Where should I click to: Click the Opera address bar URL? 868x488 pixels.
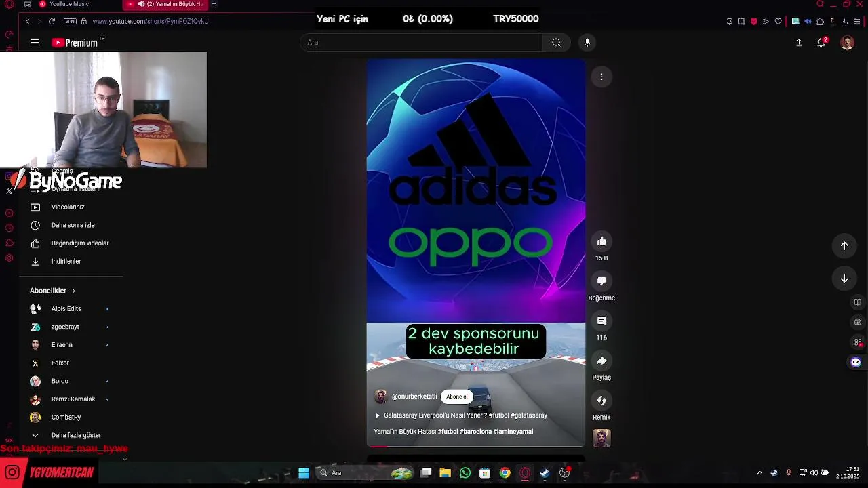coord(151,21)
